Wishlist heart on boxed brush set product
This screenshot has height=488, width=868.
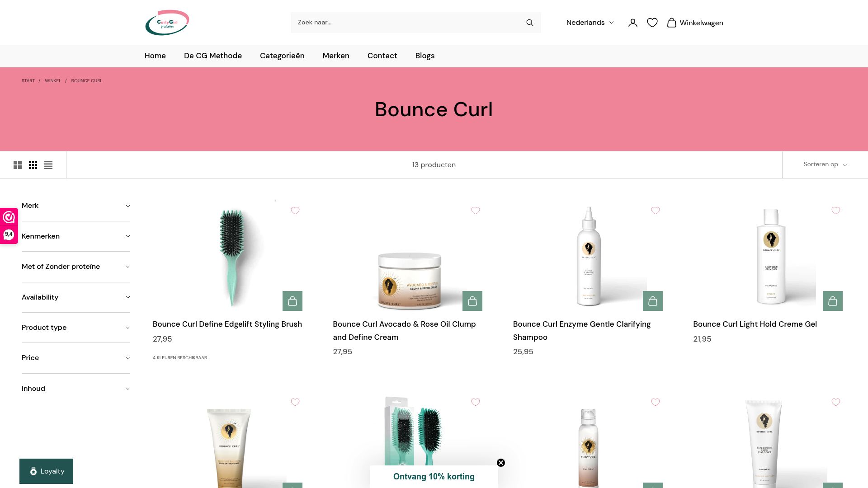(476, 402)
